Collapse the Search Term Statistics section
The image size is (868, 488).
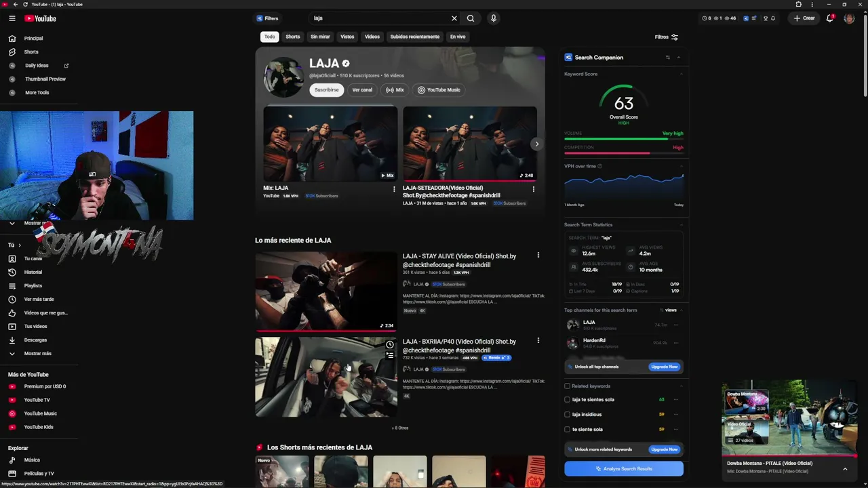click(x=682, y=224)
